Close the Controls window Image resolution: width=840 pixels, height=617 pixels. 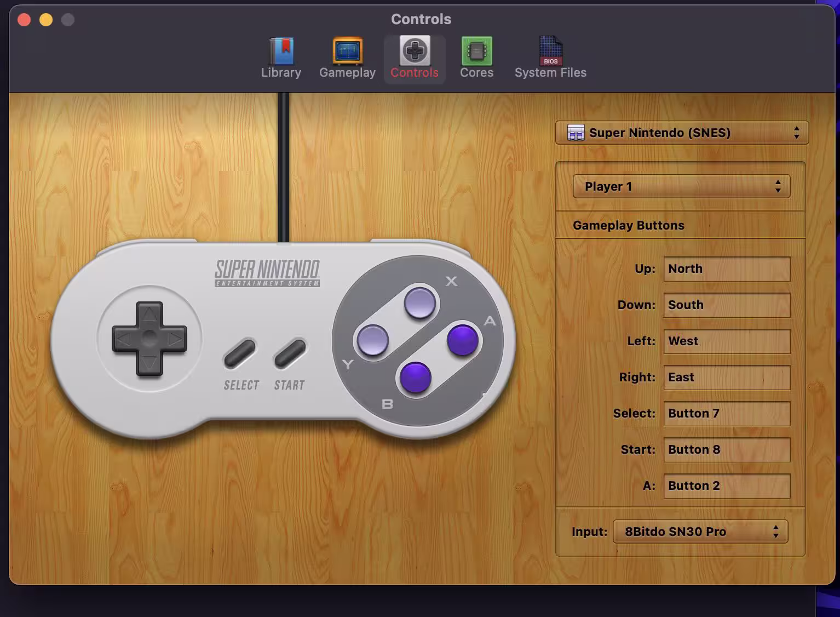point(24,20)
